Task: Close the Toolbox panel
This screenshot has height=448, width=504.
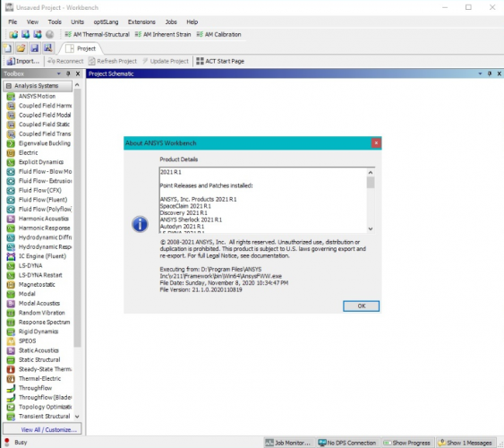Action: click(78, 73)
